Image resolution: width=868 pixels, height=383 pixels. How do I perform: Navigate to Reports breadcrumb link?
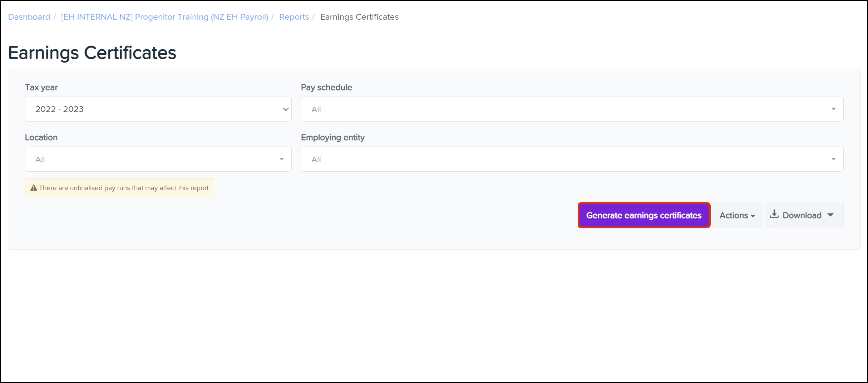(x=294, y=17)
